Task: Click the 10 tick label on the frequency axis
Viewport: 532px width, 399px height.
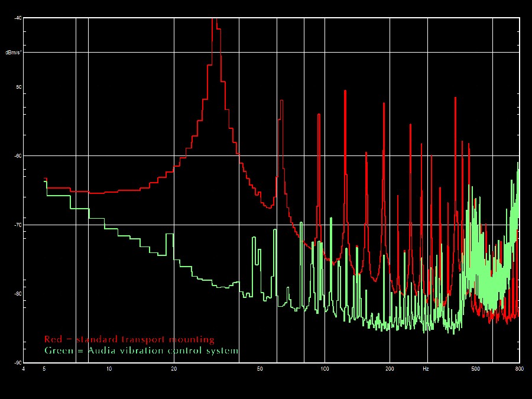Action: tap(109, 368)
